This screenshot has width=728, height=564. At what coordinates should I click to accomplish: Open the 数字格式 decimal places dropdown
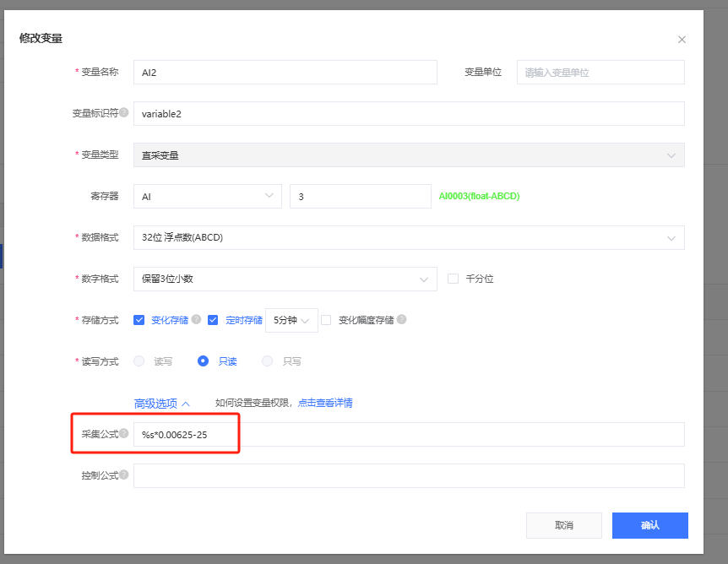pos(285,279)
